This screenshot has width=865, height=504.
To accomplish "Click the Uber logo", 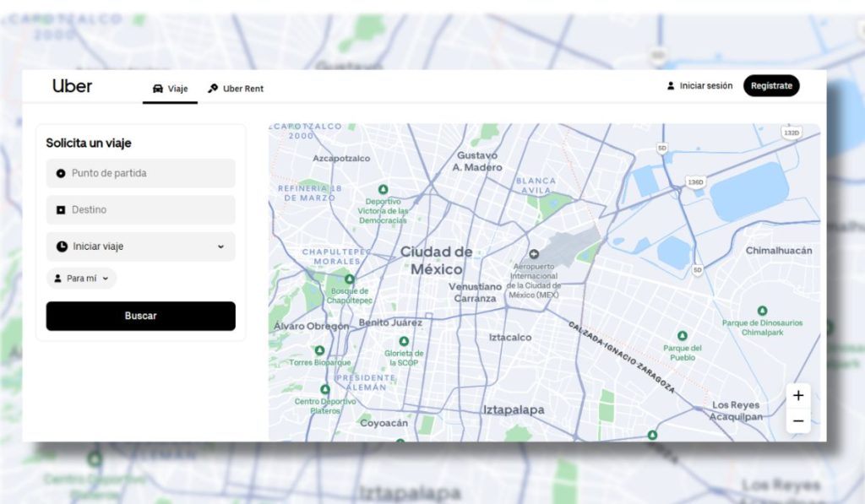I will tap(73, 86).
